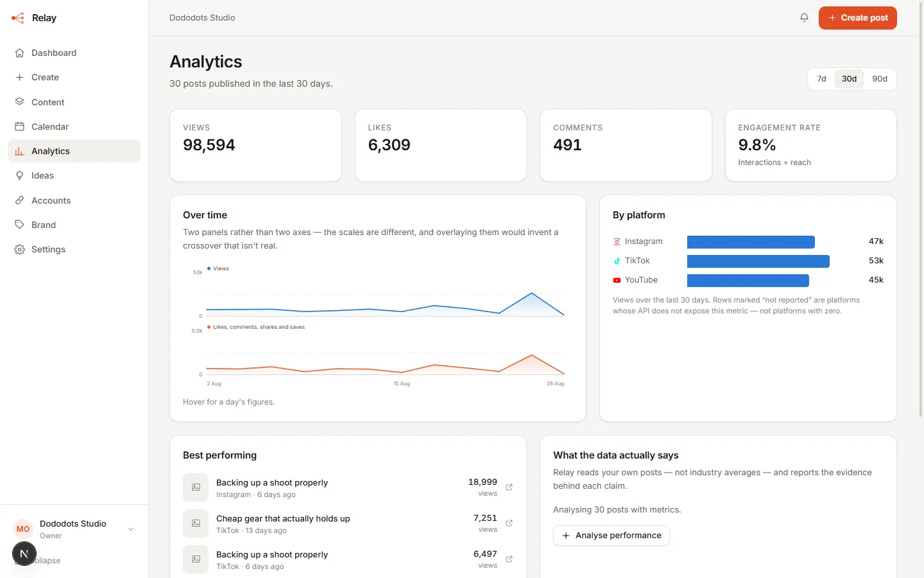The width and height of the screenshot is (924, 578).
Task: Click the MO workspace avatar
Action: click(x=23, y=529)
